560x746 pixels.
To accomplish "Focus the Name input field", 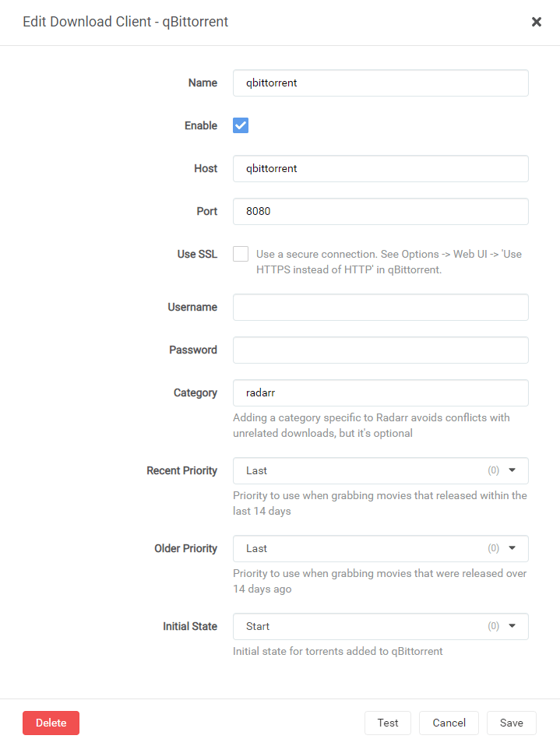I will click(380, 83).
